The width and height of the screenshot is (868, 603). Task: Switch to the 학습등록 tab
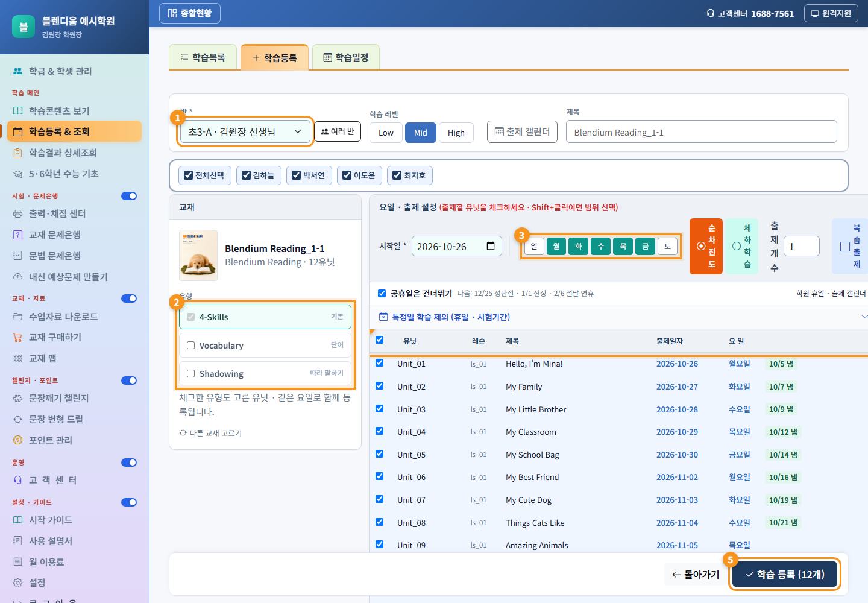pos(274,57)
